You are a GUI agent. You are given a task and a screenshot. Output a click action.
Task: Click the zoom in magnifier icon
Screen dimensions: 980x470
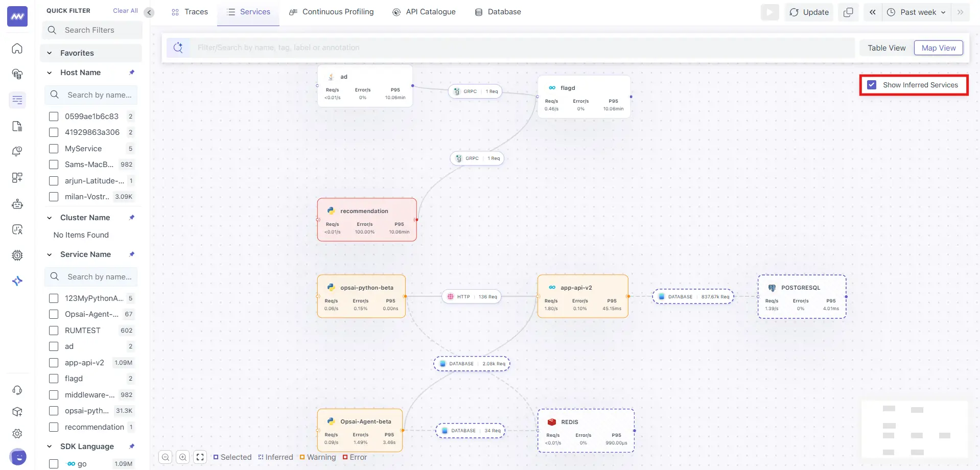tap(183, 457)
